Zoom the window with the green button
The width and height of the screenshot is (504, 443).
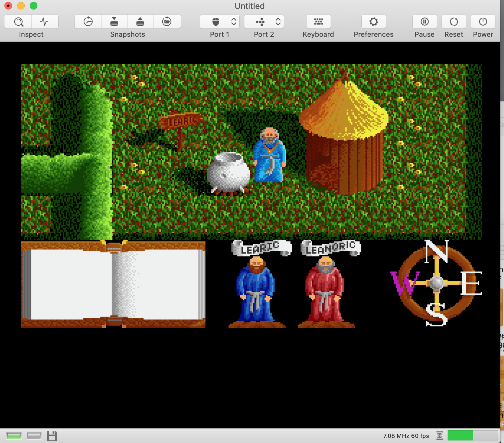pos(34,6)
